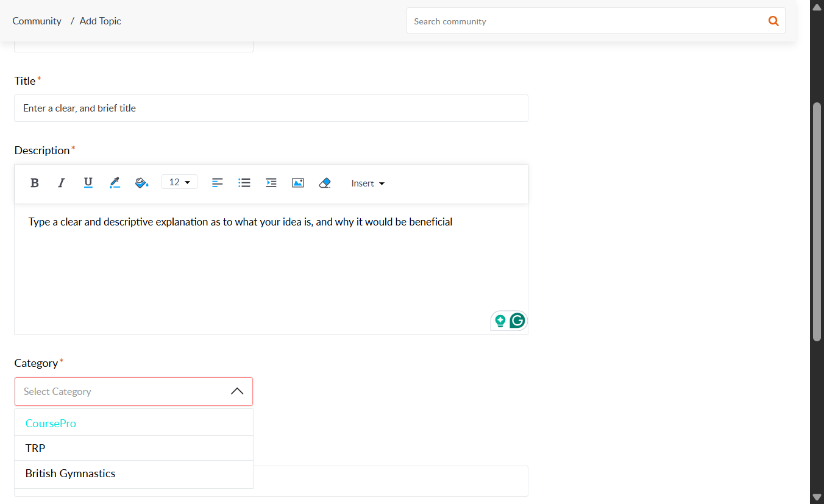Toggle bold formatting in description editor
The image size is (824, 504).
(x=35, y=183)
